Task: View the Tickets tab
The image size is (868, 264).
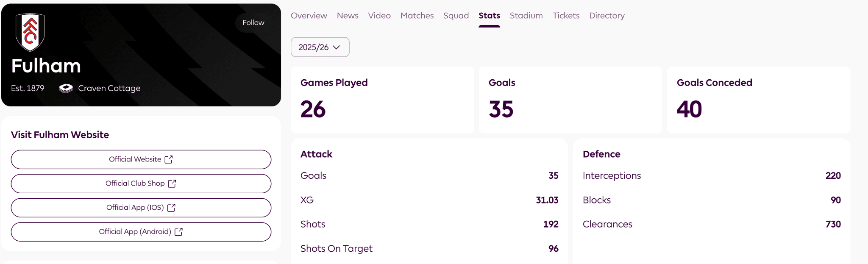Action: click(566, 15)
